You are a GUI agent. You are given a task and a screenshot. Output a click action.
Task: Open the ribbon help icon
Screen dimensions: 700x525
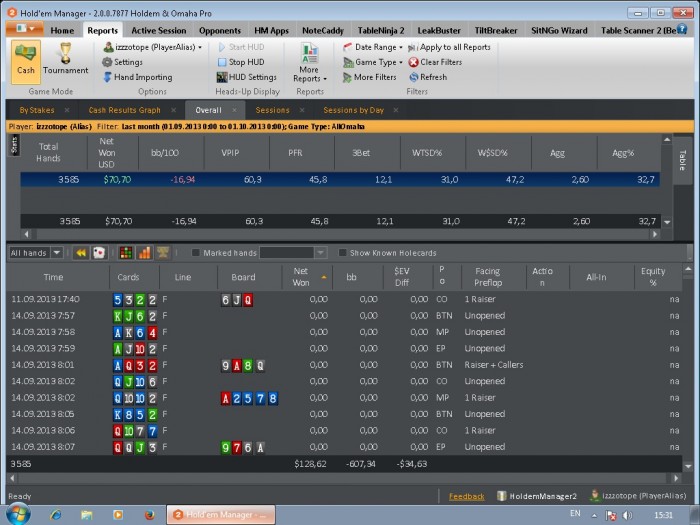point(682,29)
